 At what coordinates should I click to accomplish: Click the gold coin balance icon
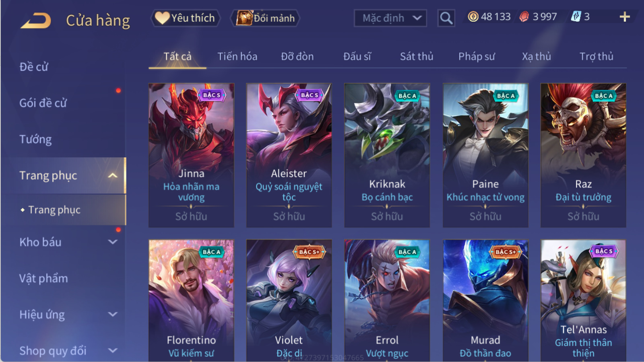(473, 16)
